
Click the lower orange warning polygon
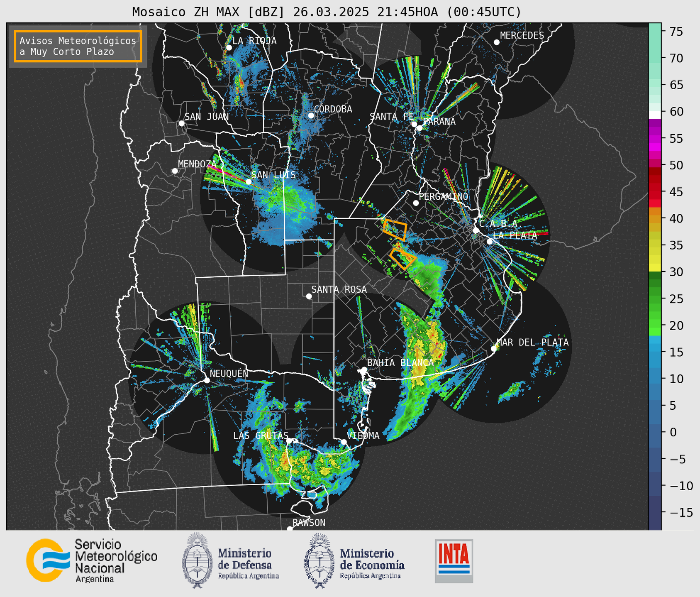[402, 259]
